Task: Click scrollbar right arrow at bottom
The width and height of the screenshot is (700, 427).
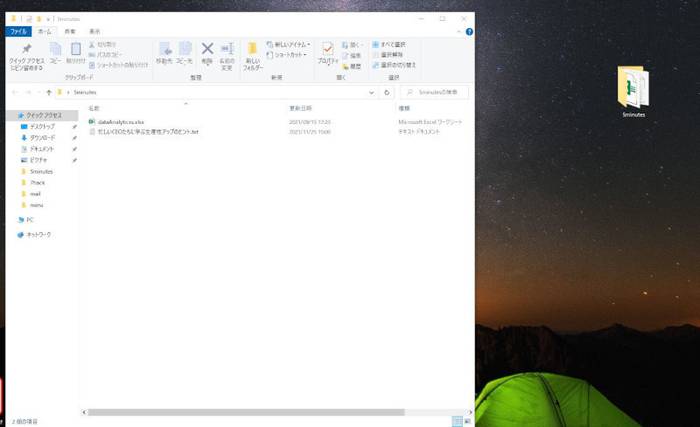Action: [470, 412]
